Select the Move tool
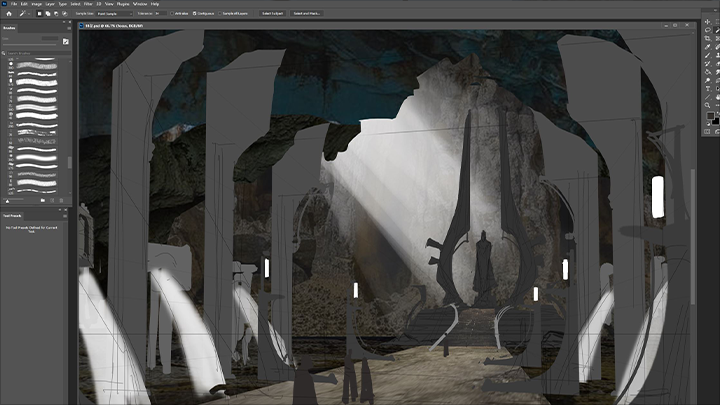Viewport: 720px width, 405px height. point(708,22)
